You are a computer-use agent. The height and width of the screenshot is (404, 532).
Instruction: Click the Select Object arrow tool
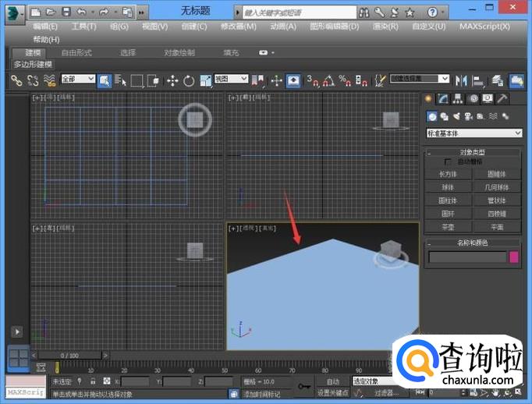click(105, 80)
